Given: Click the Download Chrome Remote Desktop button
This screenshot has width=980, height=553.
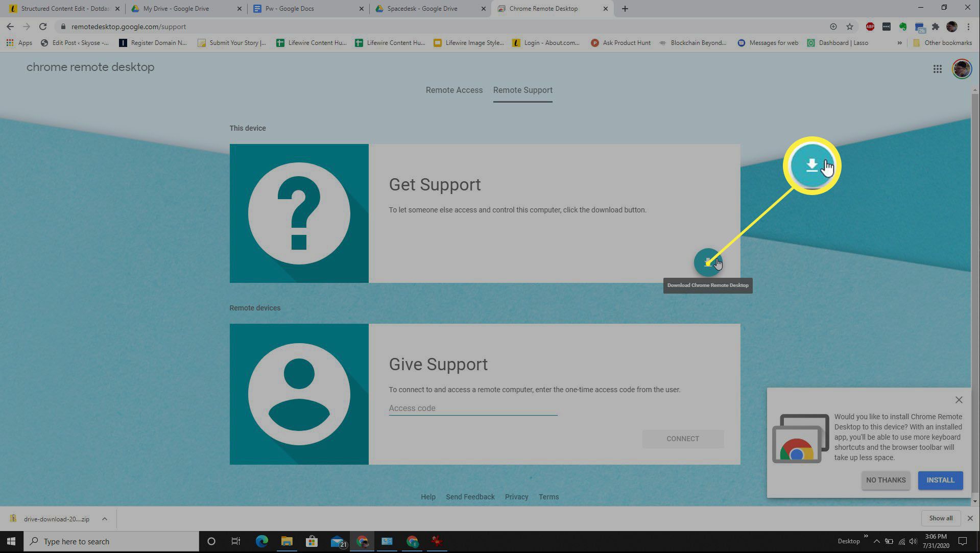Looking at the screenshot, I should pyautogui.click(x=708, y=262).
